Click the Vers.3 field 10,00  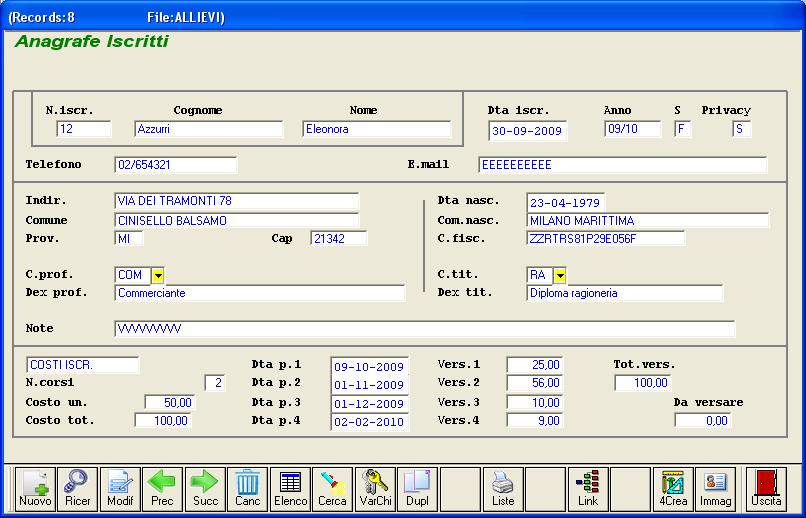[535, 402]
